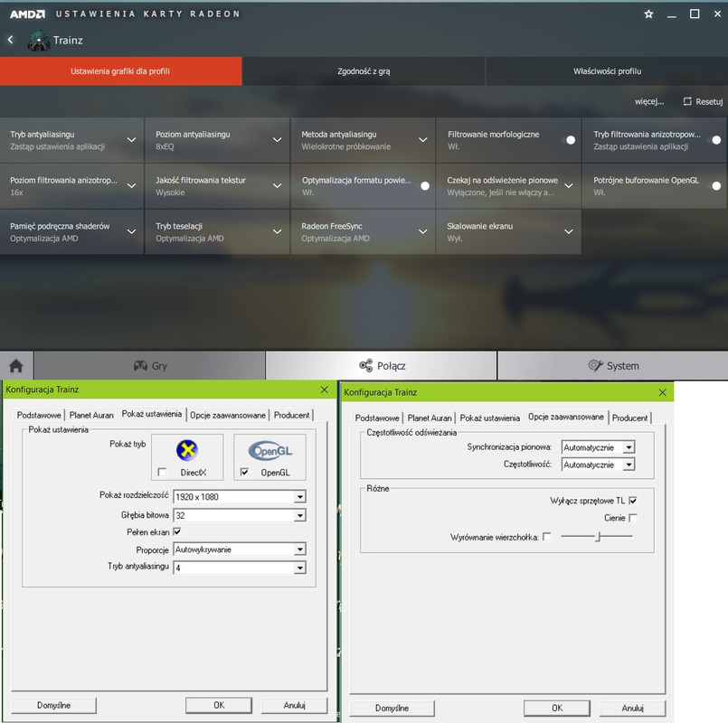Viewport: 728px width, 723px height.
Task: Close right Konfiguracja Trainz dialog
Action: (663, 392)
